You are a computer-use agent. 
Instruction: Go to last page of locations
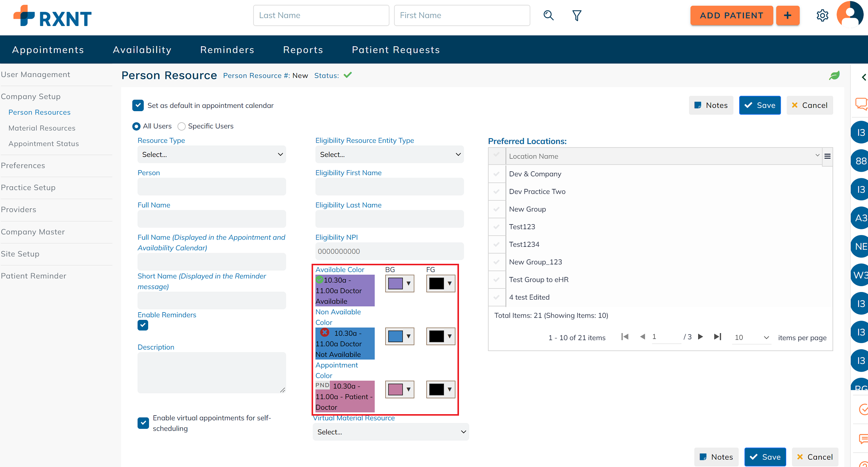(718, 337)
